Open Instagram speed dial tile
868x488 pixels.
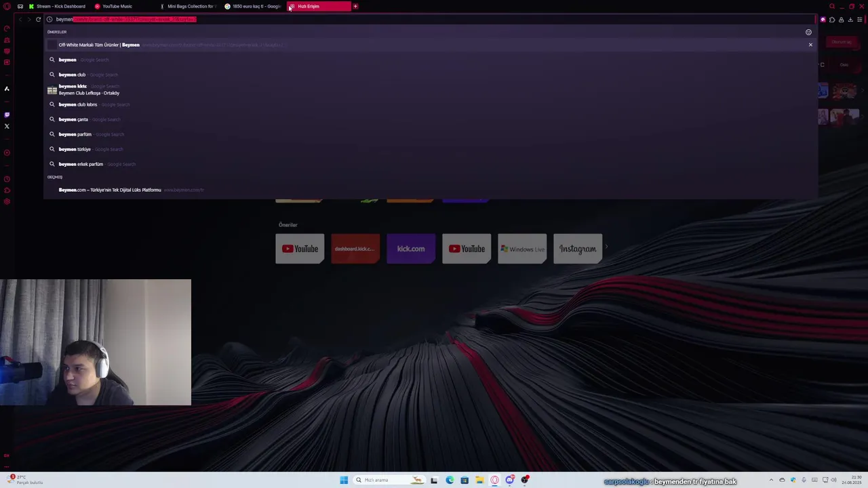tap(578, 249)
